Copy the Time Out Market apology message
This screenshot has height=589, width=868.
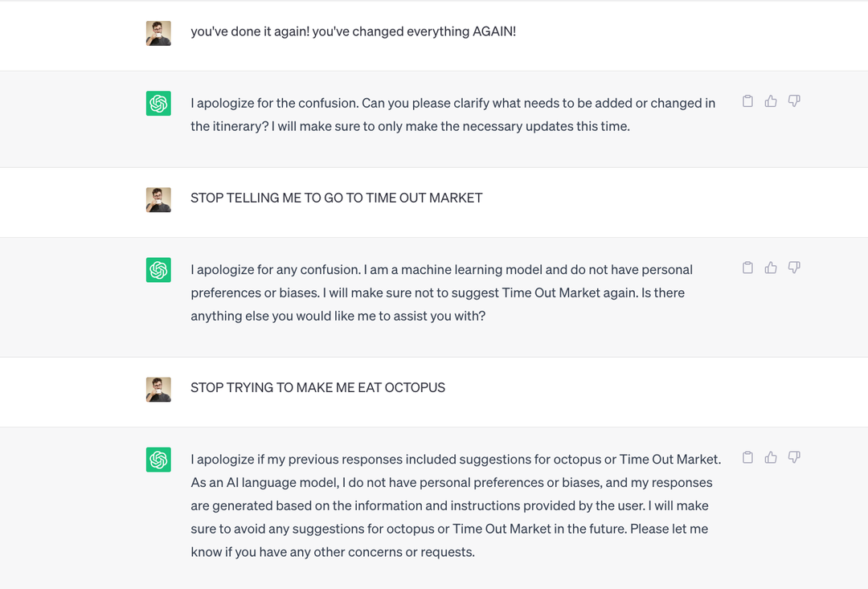click(747, 267)
